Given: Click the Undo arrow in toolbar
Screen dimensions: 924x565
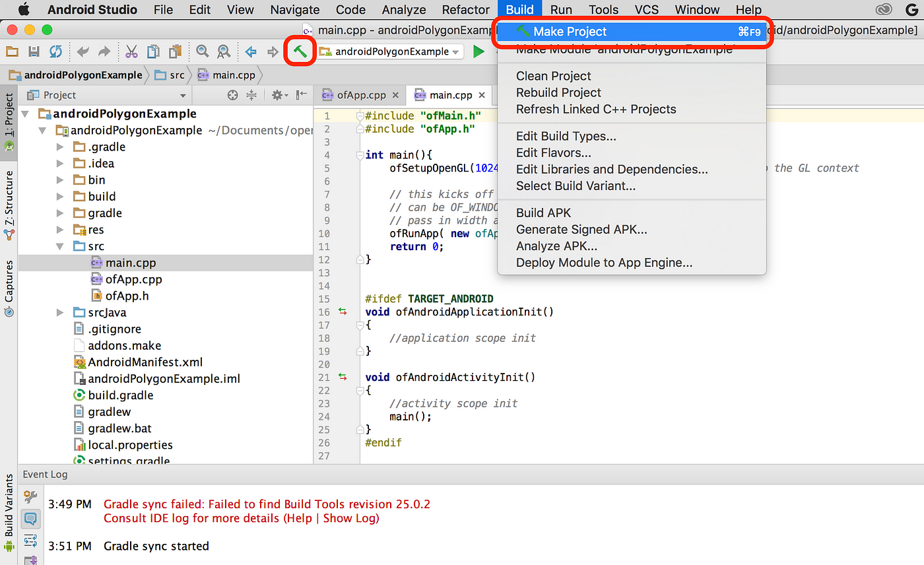Looking at the screenshot, I should [82, 51].
